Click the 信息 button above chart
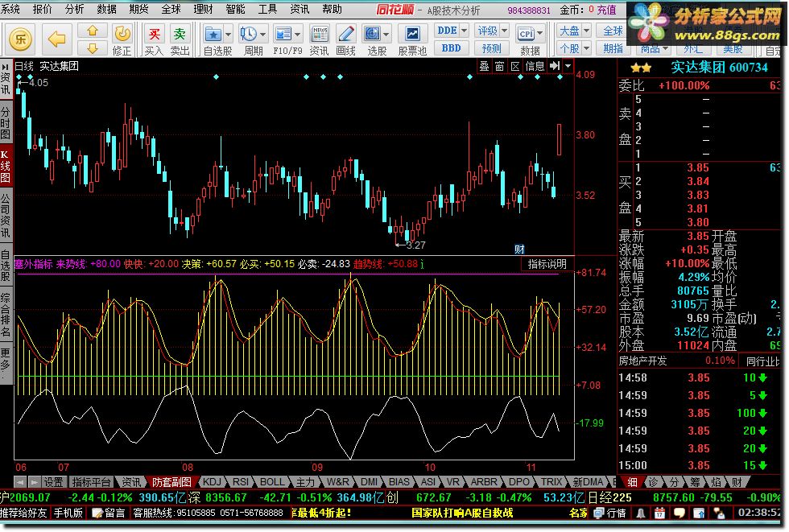Viewport: 789px width, 532px height. tap(535, 66)
